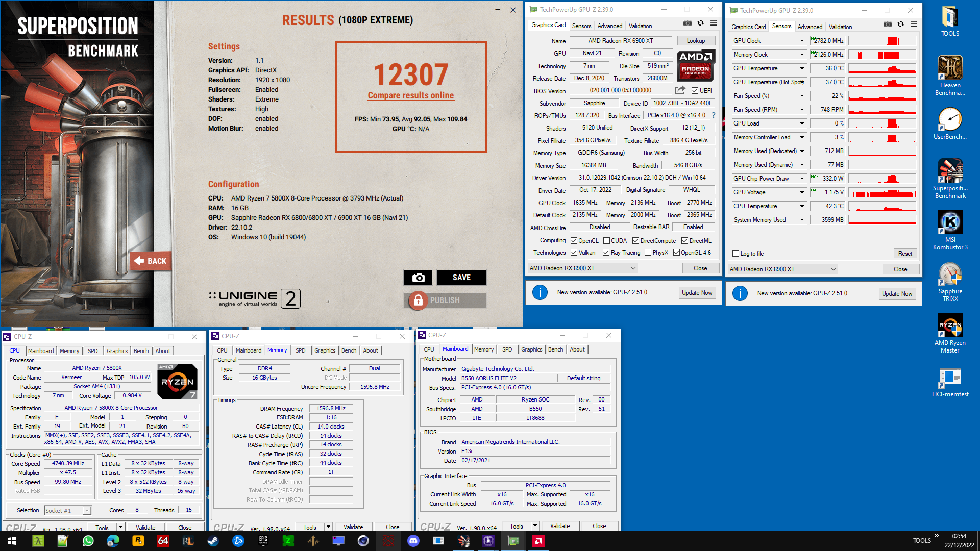
Task: Click Update Now in Graphics Card window
Action: (697, 293)
